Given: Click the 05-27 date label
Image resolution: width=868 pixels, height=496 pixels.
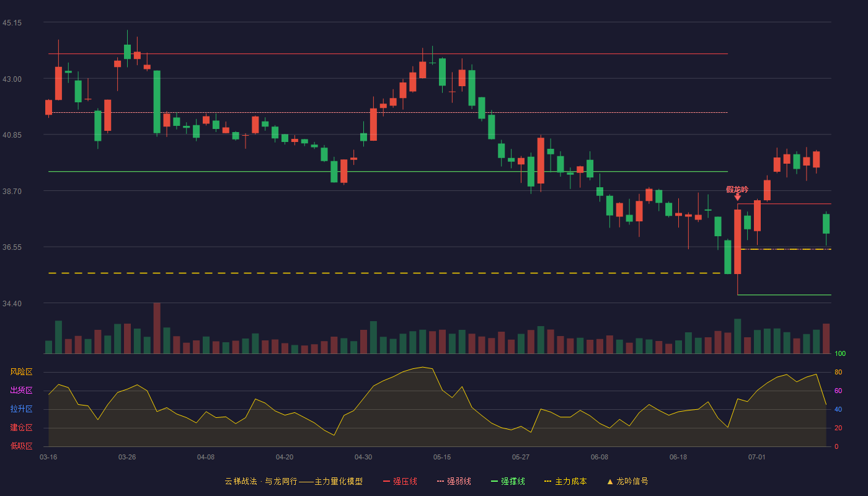Looking at the screenshot, I should (521, 457).
